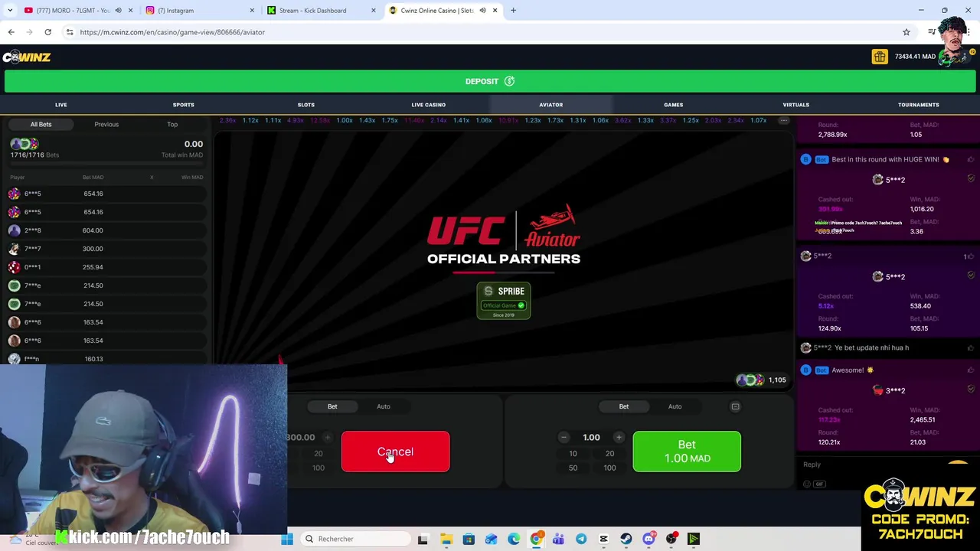Click the Cwinz logo in header
980x551 pixels.
(26, 57)
